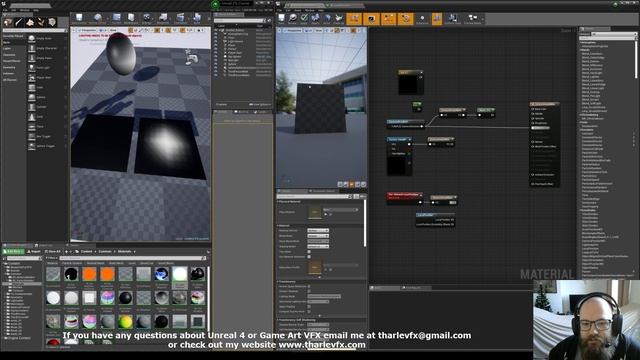This screenshot has height=360, width=640.
Task: Open Source Control in the level toolbar
Action: pyautogui.click(x=98, y=18)
